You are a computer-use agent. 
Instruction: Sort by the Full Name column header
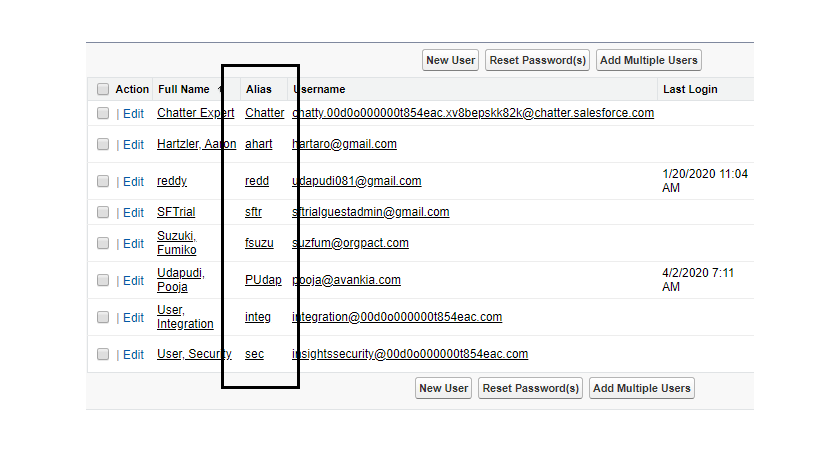pyautogui.click(x=185, y=90)
